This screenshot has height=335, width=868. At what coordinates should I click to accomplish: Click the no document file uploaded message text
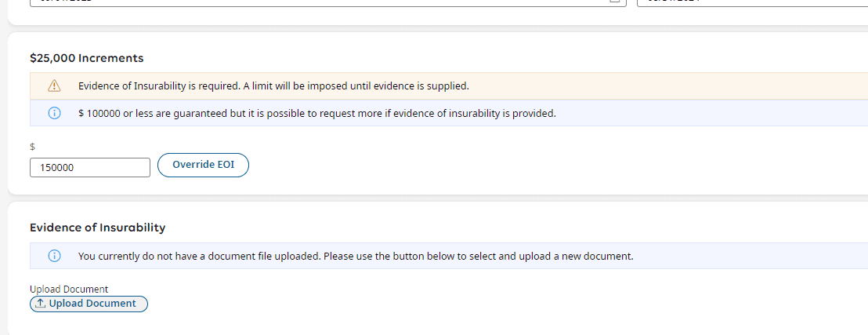(x=356, y=257)
